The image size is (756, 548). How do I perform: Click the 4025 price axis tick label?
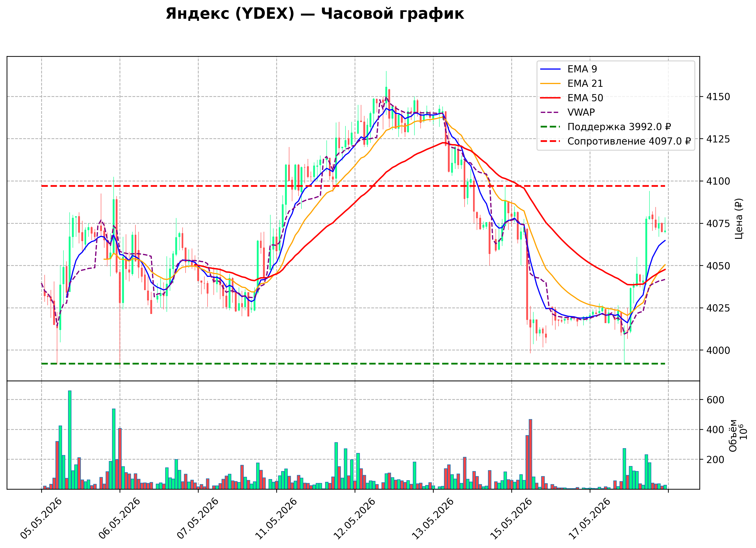718,308
